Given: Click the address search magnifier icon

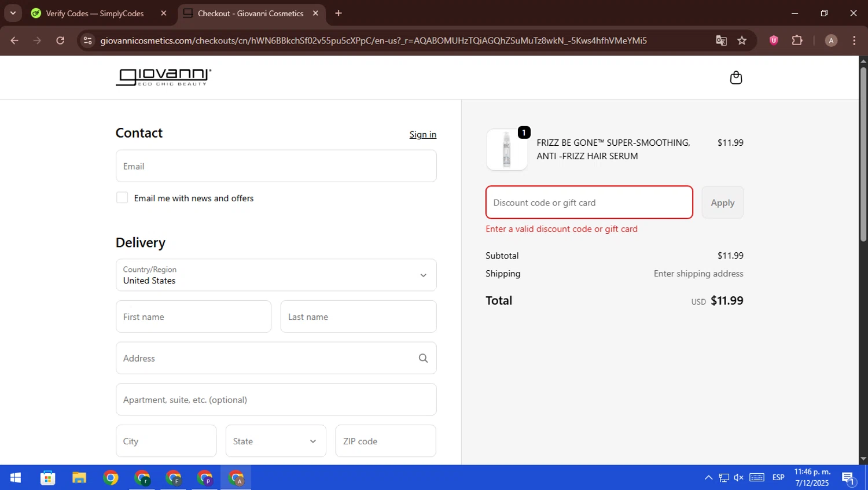Looking at the screenshot, I should pos(423,358).
